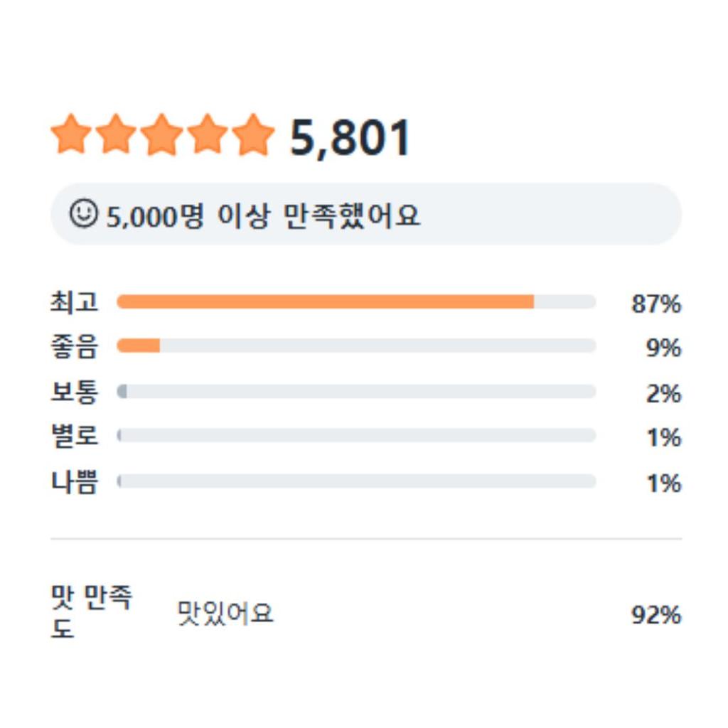The width and height of the screenshot is (728, 728).
Task: Click the 좋음 rating progress bar
Action: click(355, 346)
